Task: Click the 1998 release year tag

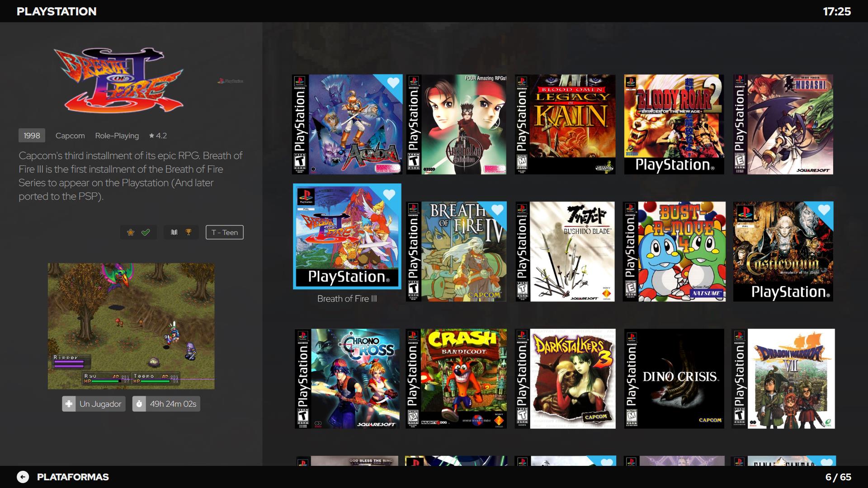Action: pyautogui.click(x=32, y=136)
